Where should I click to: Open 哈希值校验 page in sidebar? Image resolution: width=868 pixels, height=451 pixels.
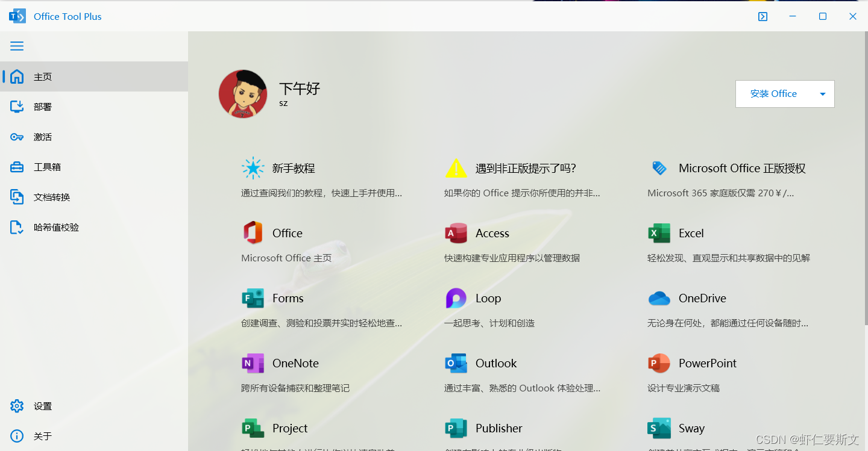point(94,227)
